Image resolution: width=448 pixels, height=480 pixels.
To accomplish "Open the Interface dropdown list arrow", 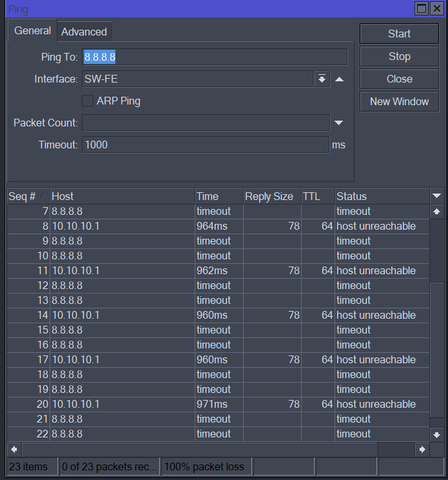I will tap(322, 79).
